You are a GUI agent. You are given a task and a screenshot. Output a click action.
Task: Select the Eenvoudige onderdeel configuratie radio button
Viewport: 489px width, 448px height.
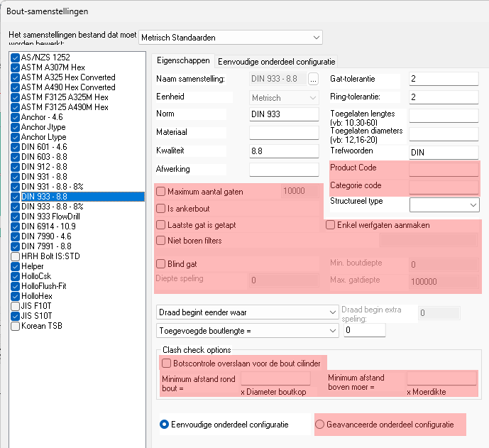[165, 425]
